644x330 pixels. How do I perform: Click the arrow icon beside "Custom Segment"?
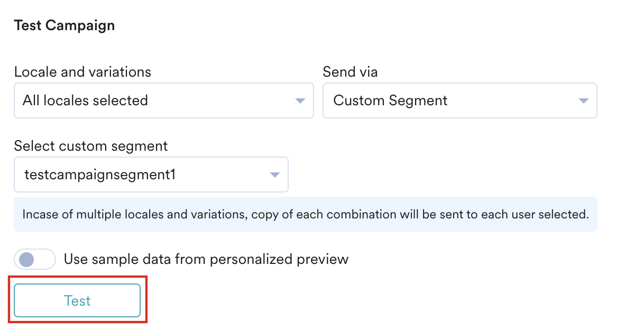(583, 100)
